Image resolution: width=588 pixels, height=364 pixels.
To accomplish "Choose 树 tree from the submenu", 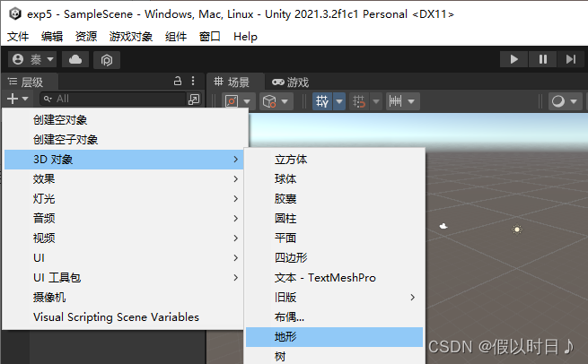I will tap(335, 356).
